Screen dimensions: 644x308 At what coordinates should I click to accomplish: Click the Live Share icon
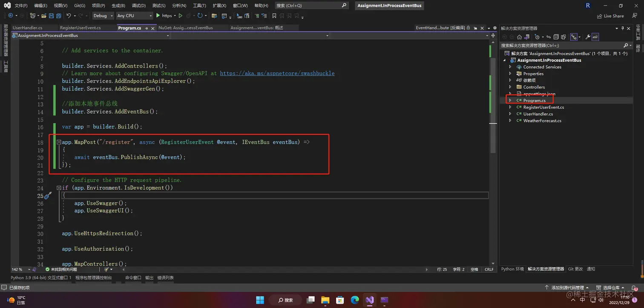pyautogui.click(x=600, y=16)
